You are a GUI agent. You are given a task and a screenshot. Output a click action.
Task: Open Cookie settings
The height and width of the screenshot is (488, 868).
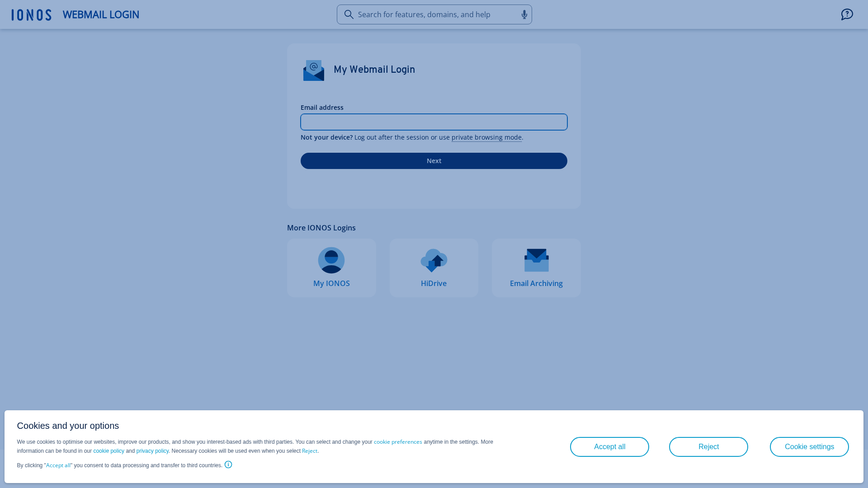(x=809, y=447)
